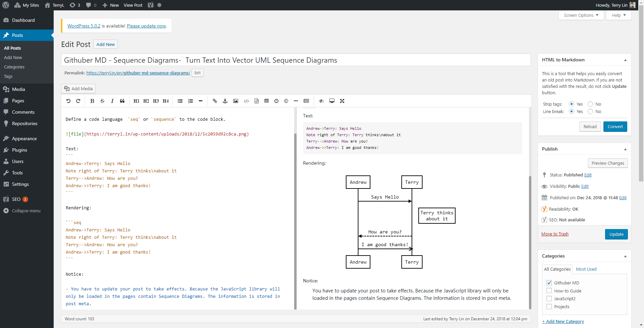Apply H4 heading
This screenshot has height=328, width=644.
coord(166,101)
